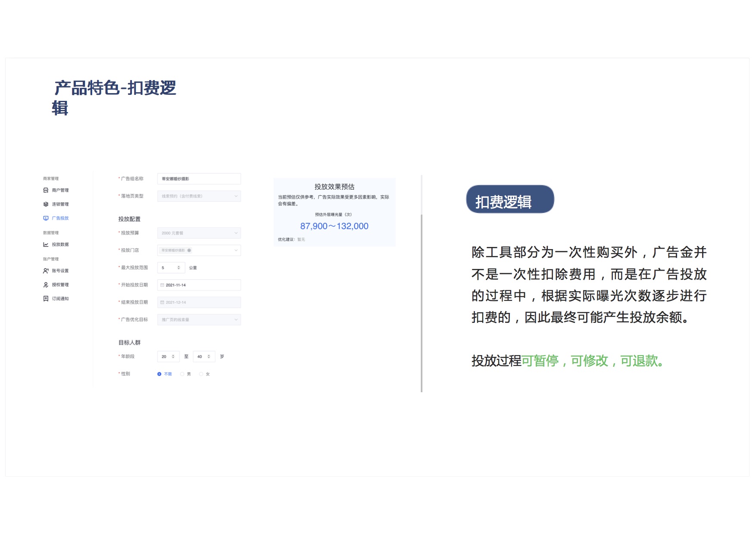This screenshot has width=756, height=534.
Task: Click the 账号设置 user icon
Action: pyautogui.click(x=46, y=271)
